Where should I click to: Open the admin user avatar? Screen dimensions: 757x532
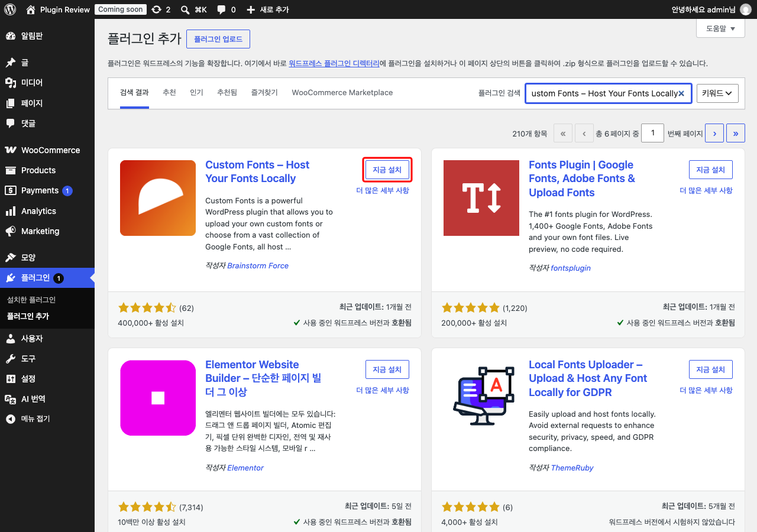pyautogui.click(x=745, y=9)
